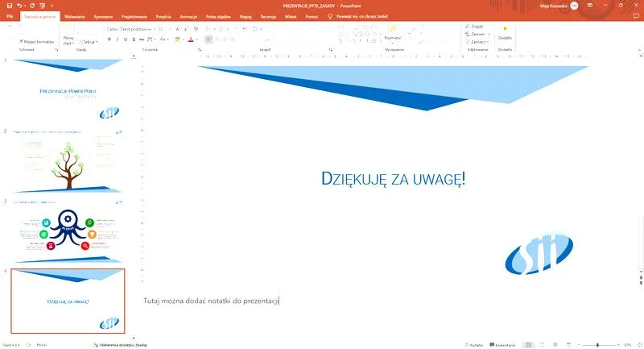Open the Customize Quick Access Toolbar arrow
This screenshot has width=644, height=349.
52,6
